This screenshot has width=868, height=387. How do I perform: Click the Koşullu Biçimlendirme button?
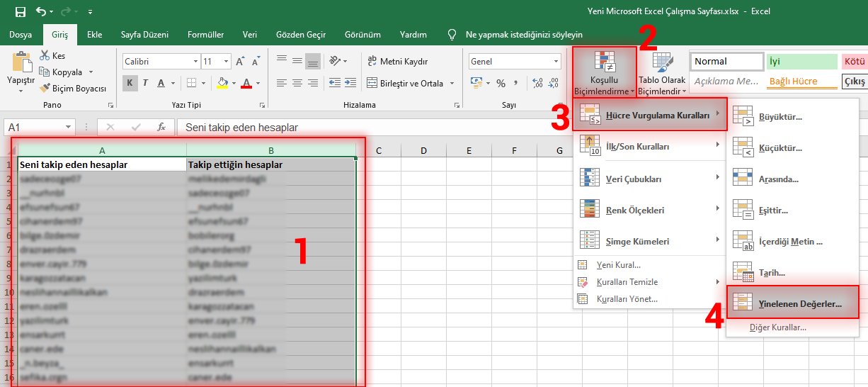point(605,74)
